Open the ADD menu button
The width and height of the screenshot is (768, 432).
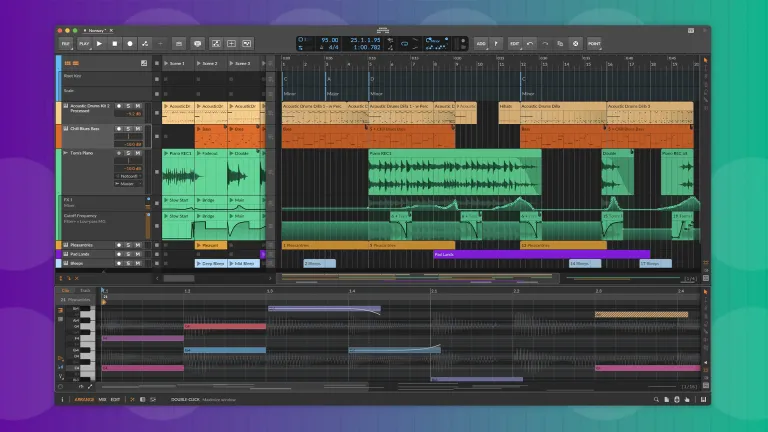[481, 44]
